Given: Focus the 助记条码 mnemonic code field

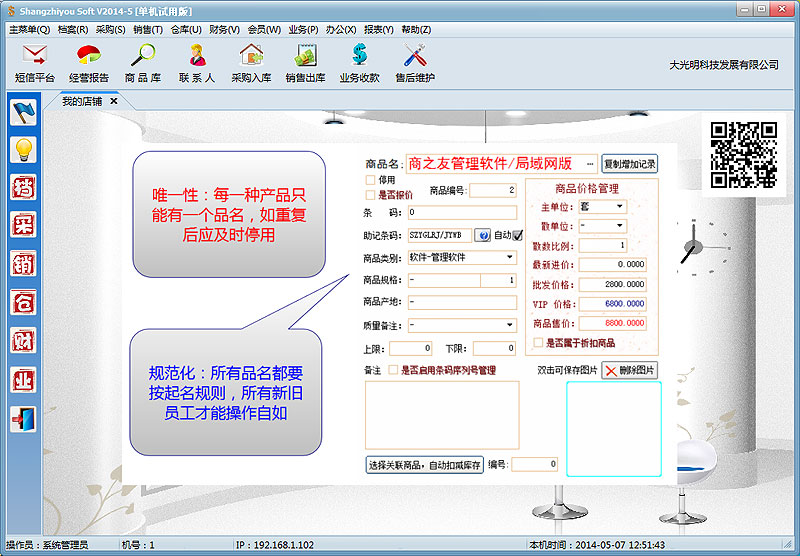Looking at the screenshot, I should point(440,235).
